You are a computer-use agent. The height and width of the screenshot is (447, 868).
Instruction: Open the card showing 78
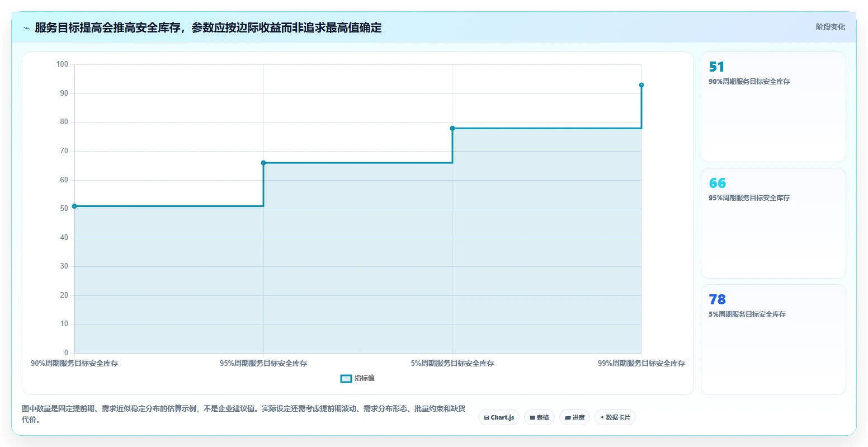click(x=773, y=340)
